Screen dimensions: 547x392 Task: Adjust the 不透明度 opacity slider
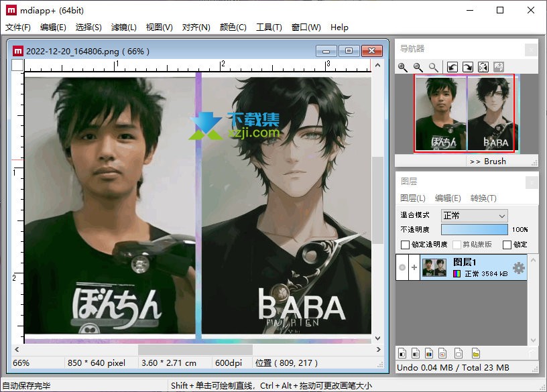[474, 229]
